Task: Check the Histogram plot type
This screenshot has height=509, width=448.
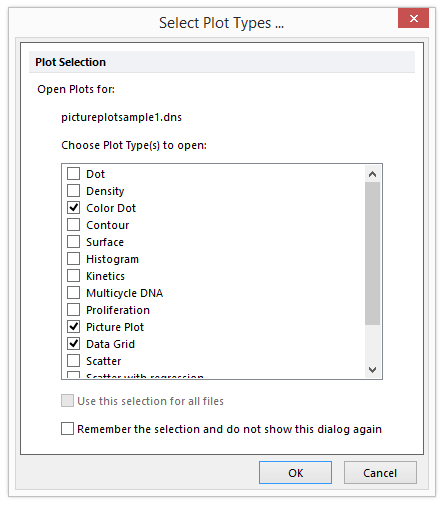Action: pos(74,259)
